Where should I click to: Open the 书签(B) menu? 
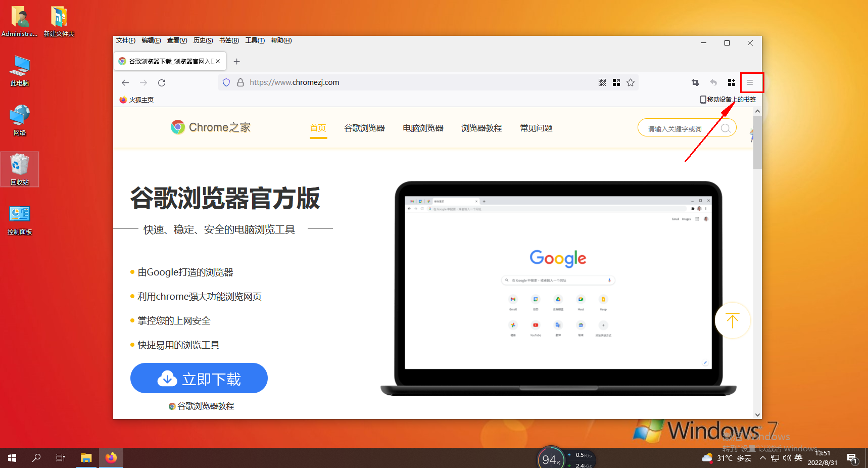tap(229, 40)
